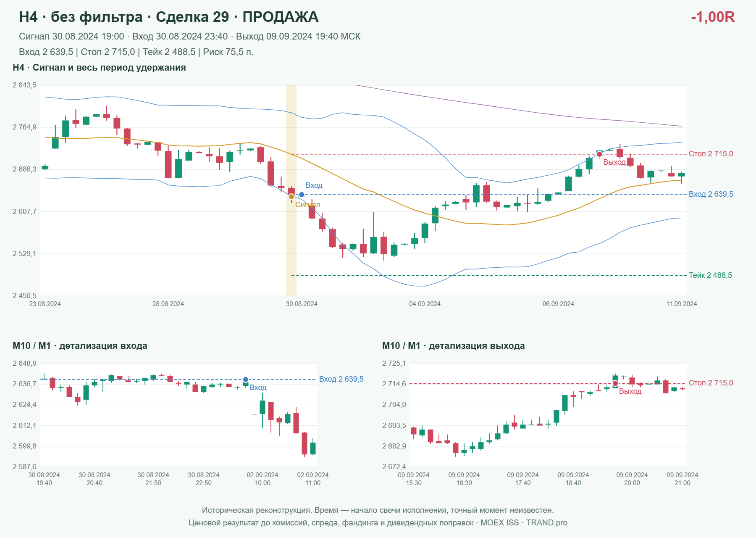Click the '04.09.2024' date on H4 axis

[425, 304]
